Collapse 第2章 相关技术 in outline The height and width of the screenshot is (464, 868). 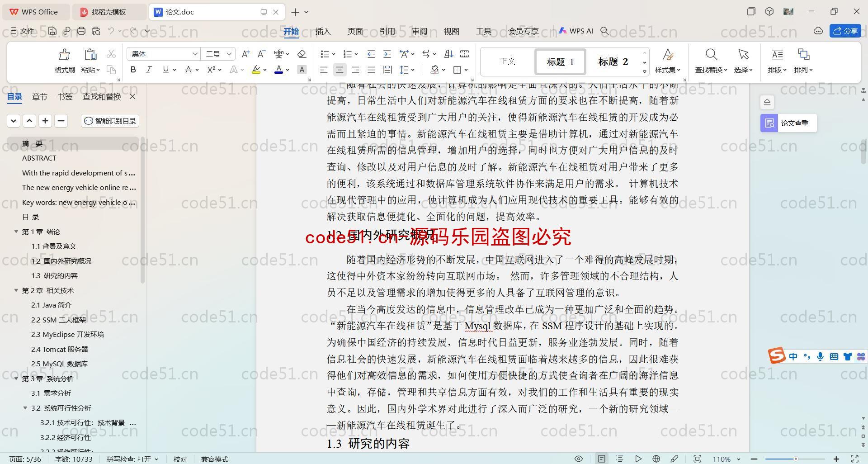pyautogui.click(x=16, y=290)
